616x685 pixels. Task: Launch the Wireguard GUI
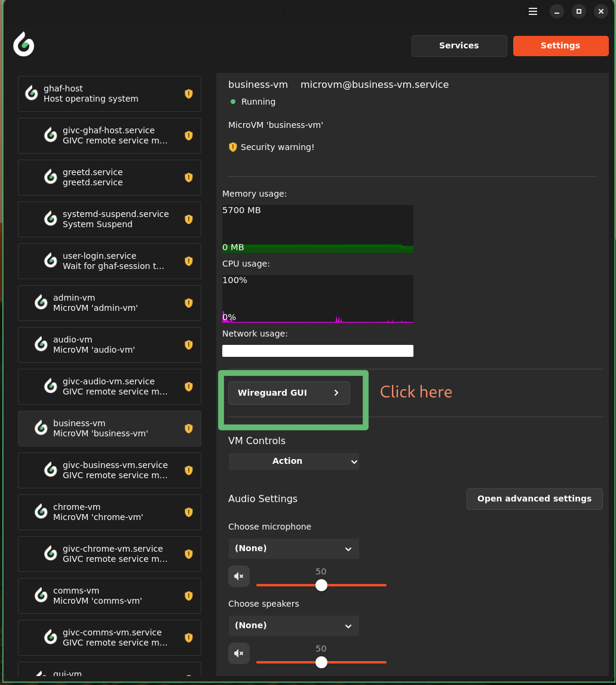click(x=289, y=393)
